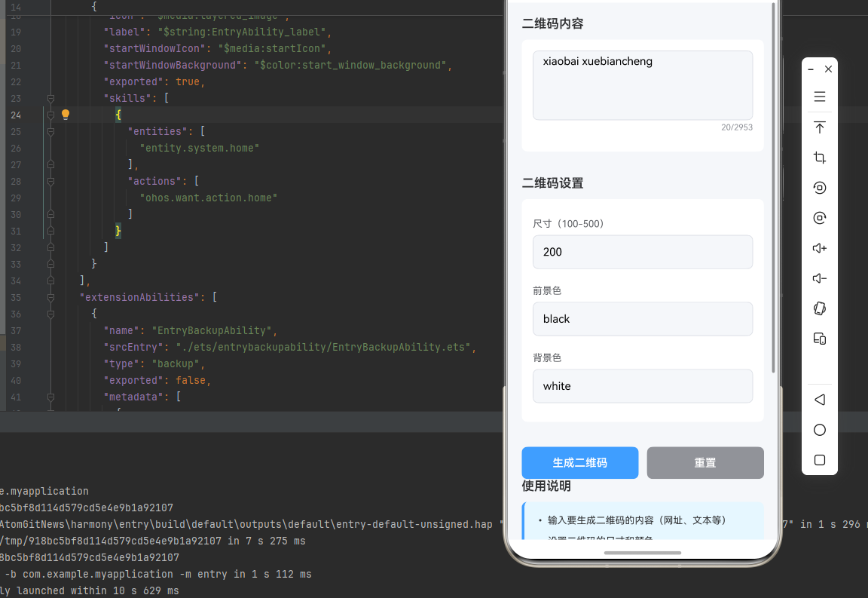Collapse the "entities" array on line 25
The width and height of the screenshot is (868, 598).
click(50, 131)
